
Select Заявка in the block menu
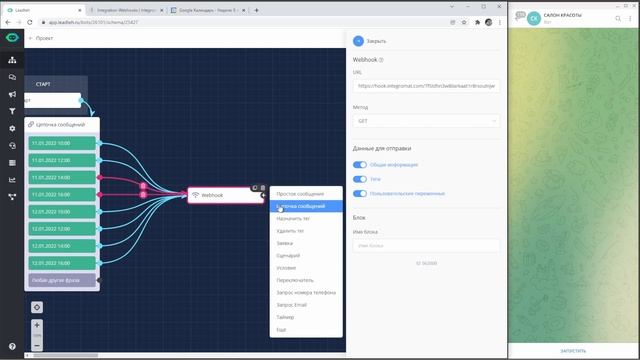pyautogui.click(x=306, y=243)
